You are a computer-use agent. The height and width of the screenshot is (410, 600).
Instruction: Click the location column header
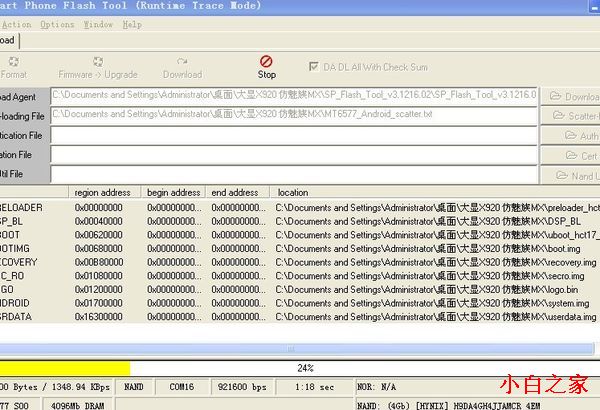click(435, 192)
